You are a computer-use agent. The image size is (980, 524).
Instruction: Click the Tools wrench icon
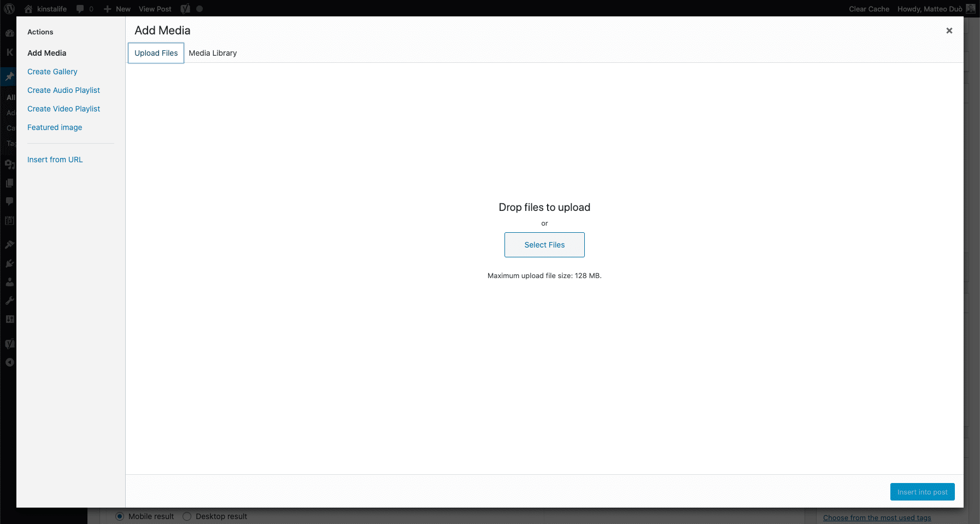click(9, 301)
